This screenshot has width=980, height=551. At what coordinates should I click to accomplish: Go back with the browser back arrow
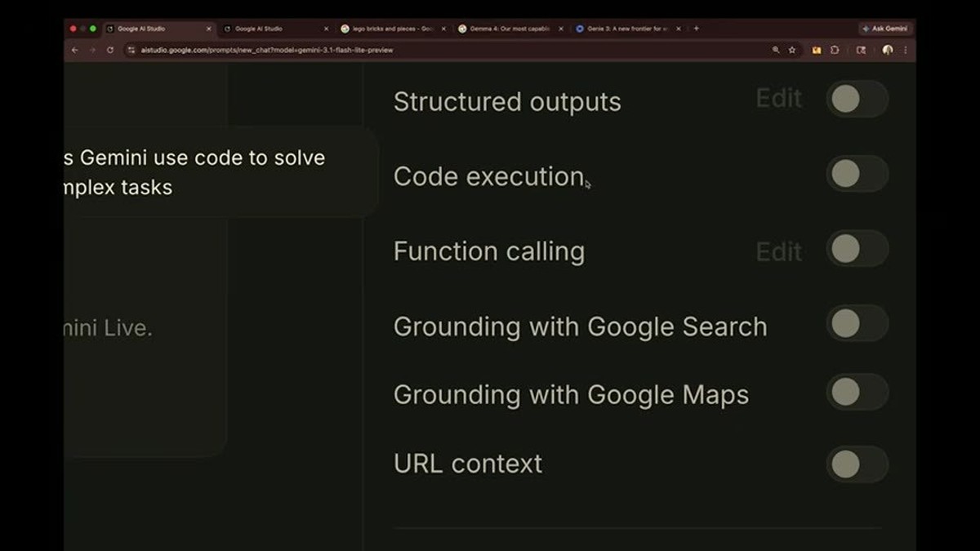click(75, 50)
